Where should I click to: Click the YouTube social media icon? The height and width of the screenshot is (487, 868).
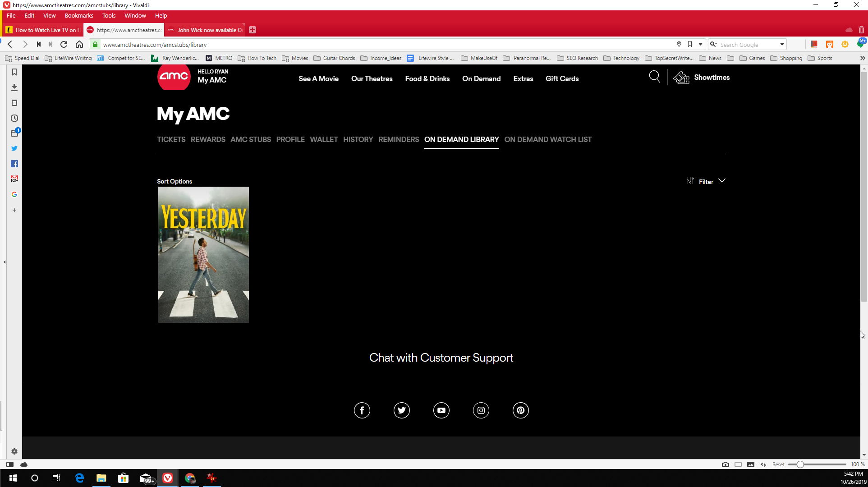click(441, 410)
